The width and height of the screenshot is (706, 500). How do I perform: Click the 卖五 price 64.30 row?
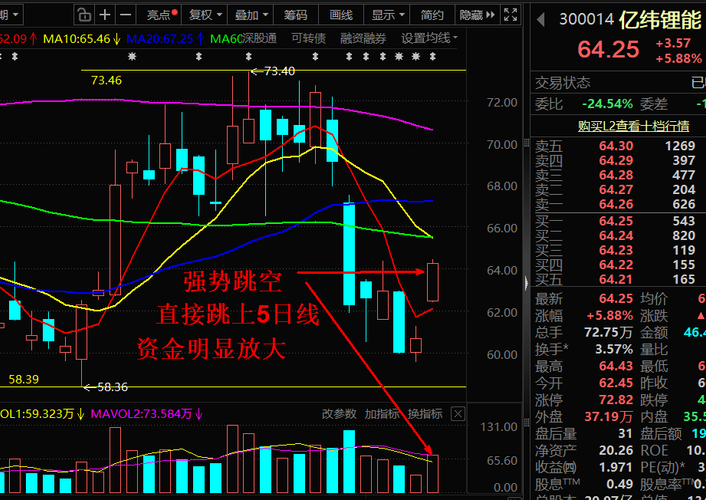pyautogui.click(x=618, y=146)
